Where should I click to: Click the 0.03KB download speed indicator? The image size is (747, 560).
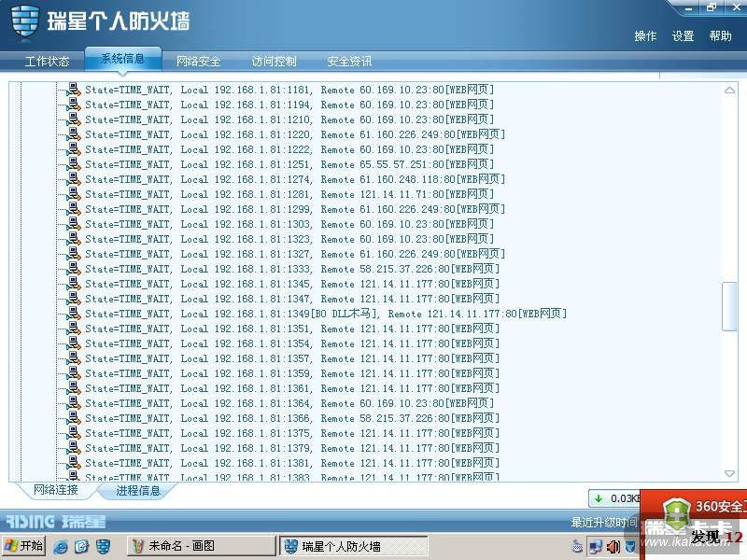point(615,498)
